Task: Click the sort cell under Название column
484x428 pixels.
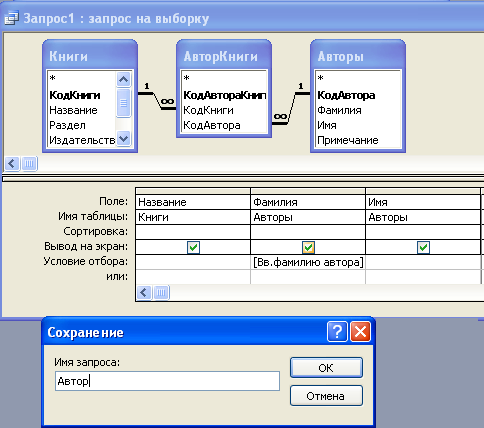Action: coord(193,232)
